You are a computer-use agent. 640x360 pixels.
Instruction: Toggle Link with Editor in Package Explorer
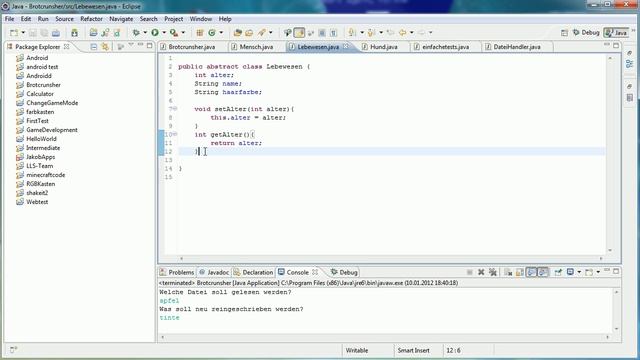pos(105,47)
